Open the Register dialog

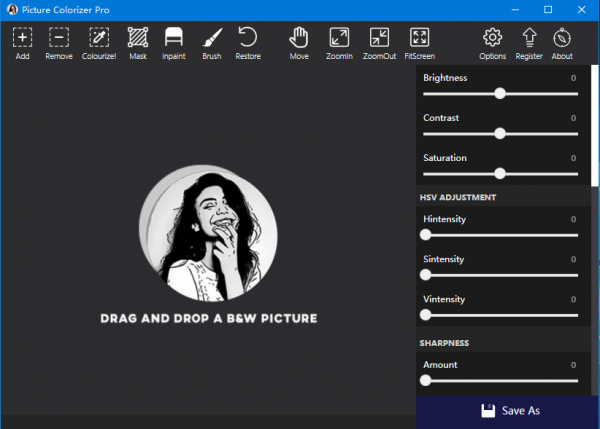click(529, 38)
